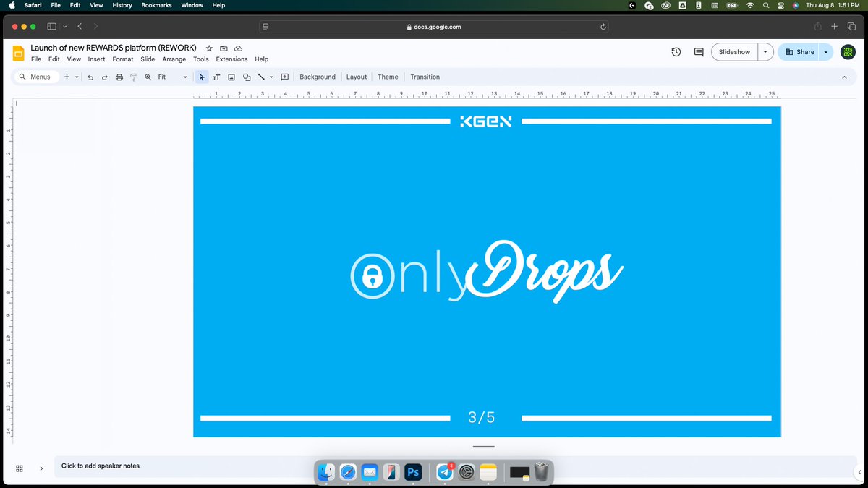This screenshot has height=488, width=868.
Task: Open the comment history panel
Action: pyautogui.click(x=698, y=51)
